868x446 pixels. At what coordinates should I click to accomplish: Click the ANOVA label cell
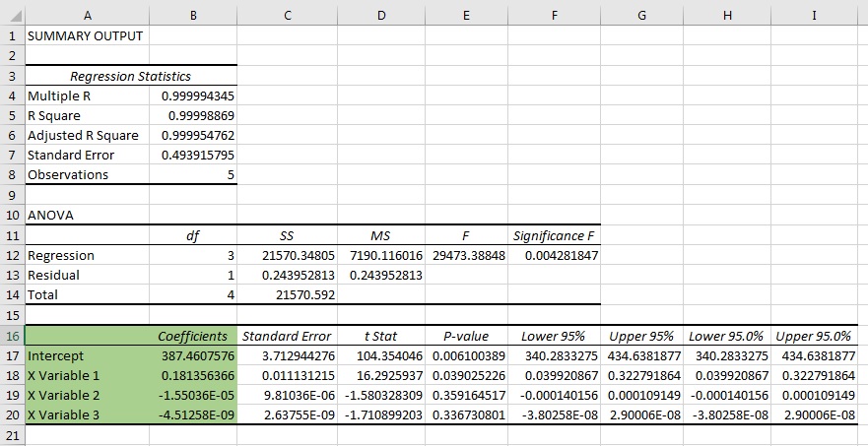pyautogui.click(x=87, y=215)
